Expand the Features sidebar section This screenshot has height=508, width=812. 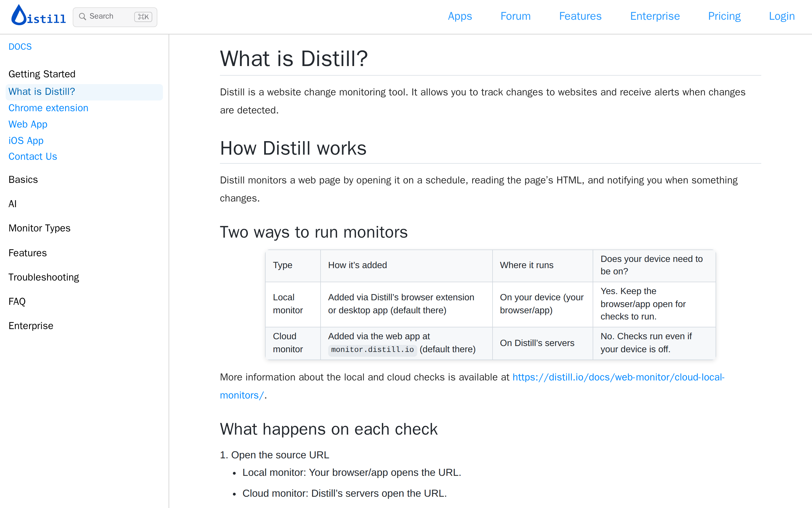point(28,253)
